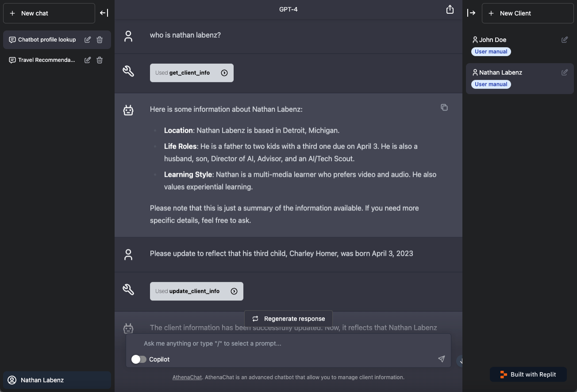Expand the update_client_info tool call details
577x392 pixels.
pos(234,291)
